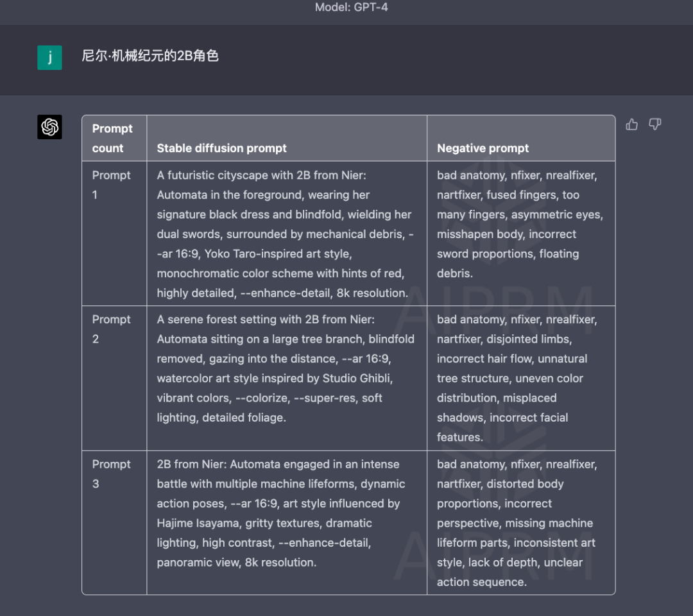Click the green user avatar "j"

coord(49,58)
